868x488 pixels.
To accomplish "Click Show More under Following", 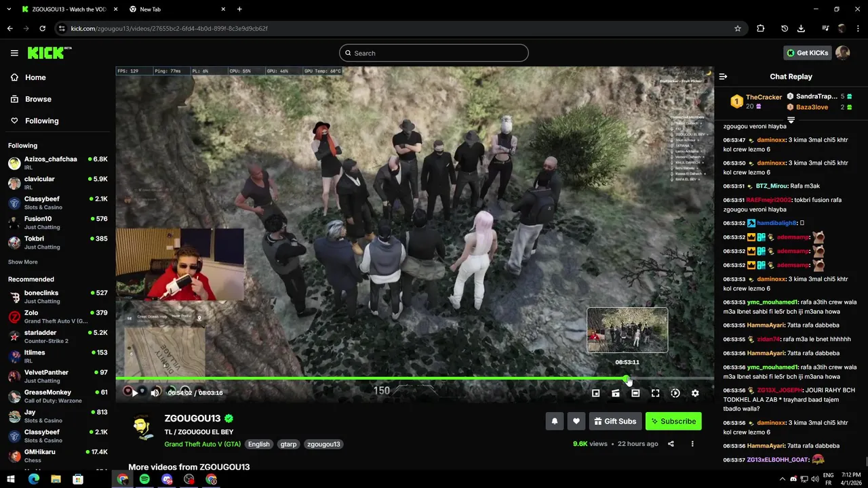I will [x=23, y=262].
